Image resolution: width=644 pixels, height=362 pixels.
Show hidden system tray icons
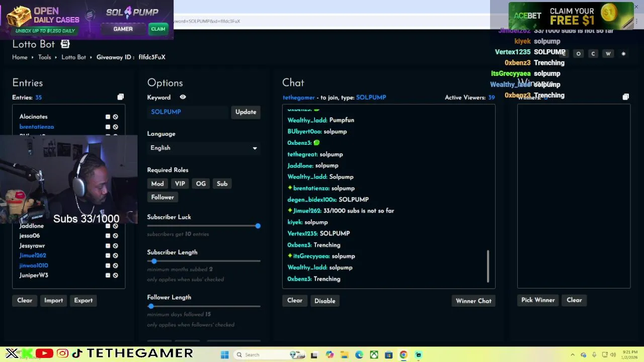pyautogui.click(x=573, y=354)
